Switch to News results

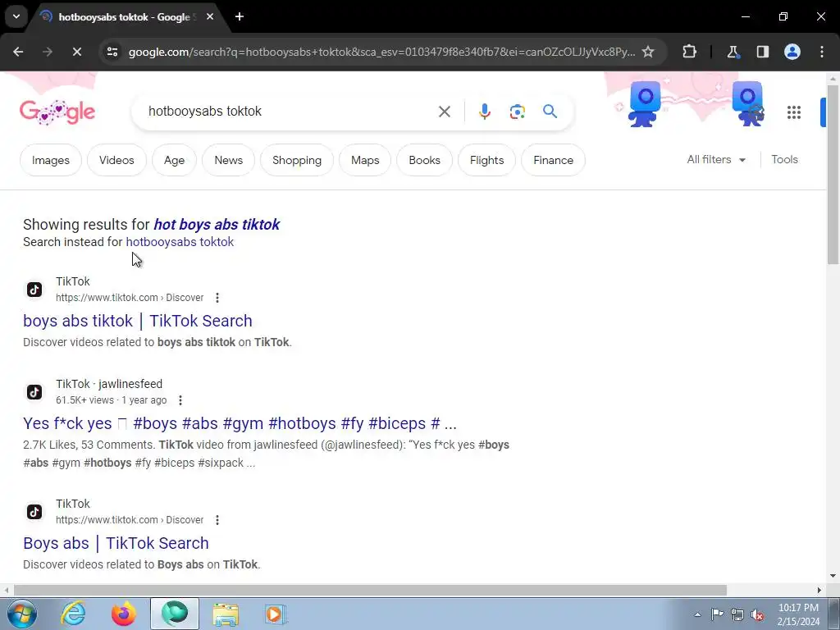point(229,160)
